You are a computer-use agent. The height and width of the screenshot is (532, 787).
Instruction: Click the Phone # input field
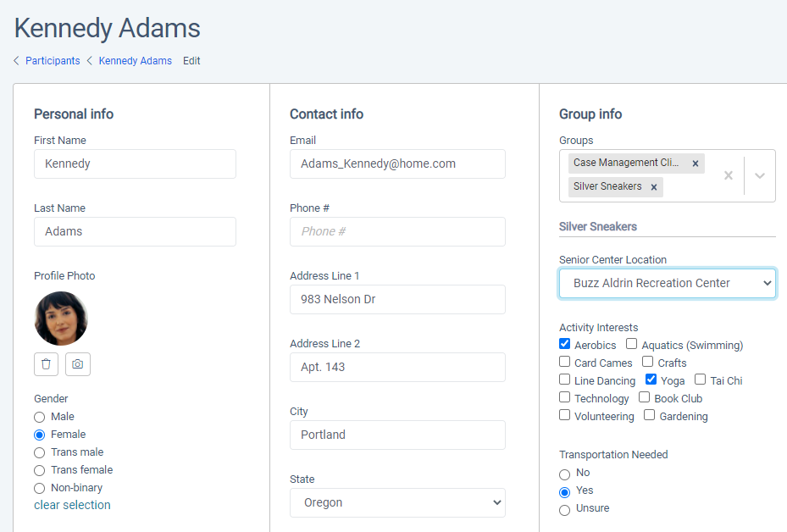pos(397,231)
